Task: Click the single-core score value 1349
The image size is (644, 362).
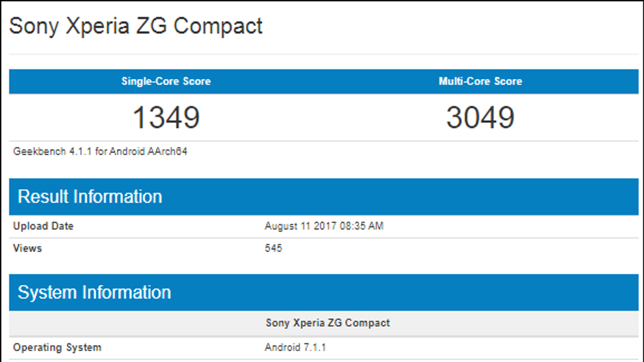Action: tap(166, 117)
